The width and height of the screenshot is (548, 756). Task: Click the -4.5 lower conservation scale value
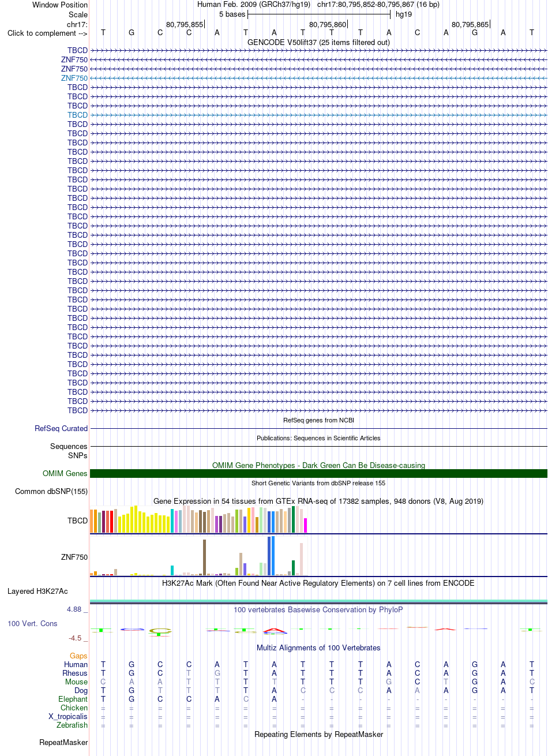pyautogui.click(x=78, y=638)
